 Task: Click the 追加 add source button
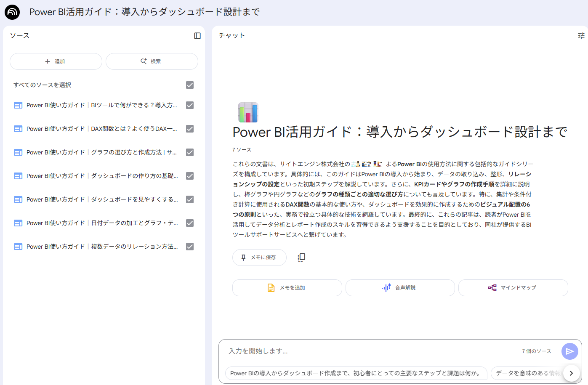56,61
